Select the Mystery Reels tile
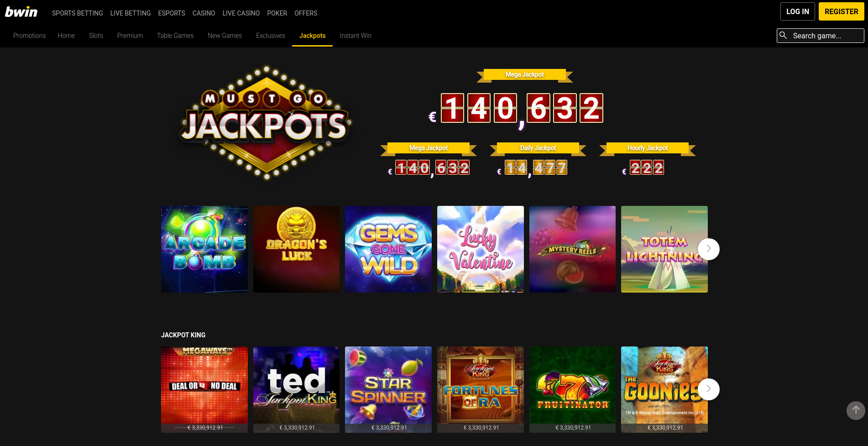 tap(572, 249)
